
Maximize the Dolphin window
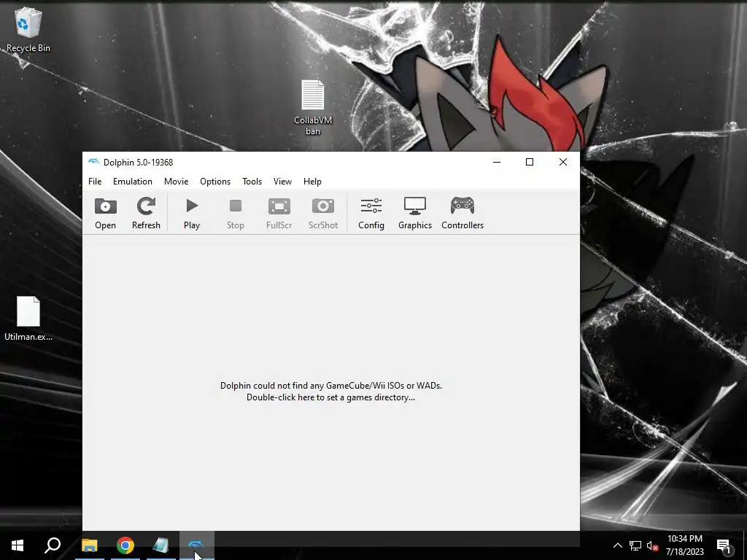(x=530, y=162)
